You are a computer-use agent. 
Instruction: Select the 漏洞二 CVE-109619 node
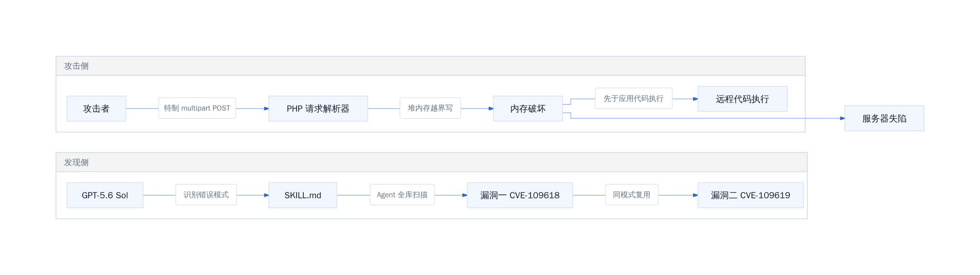pos(750,195)
